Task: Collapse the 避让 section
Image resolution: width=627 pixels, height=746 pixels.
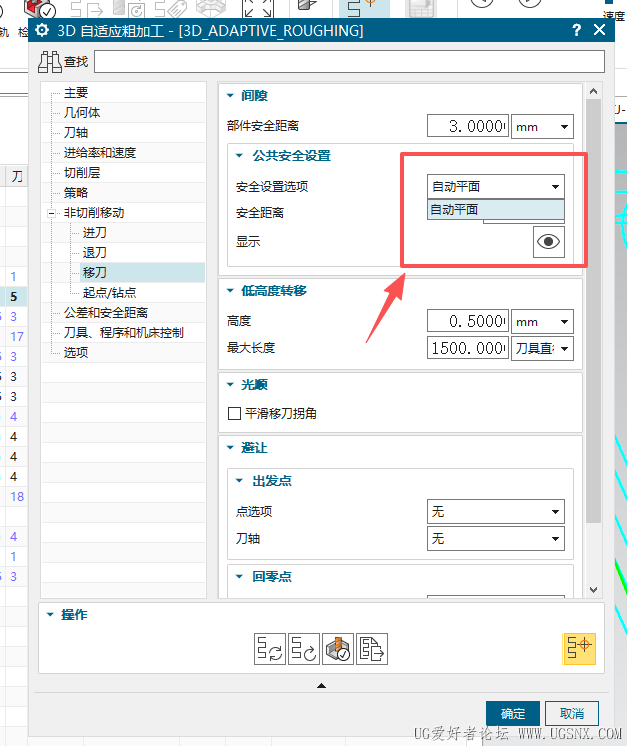Action: (230, 448)
